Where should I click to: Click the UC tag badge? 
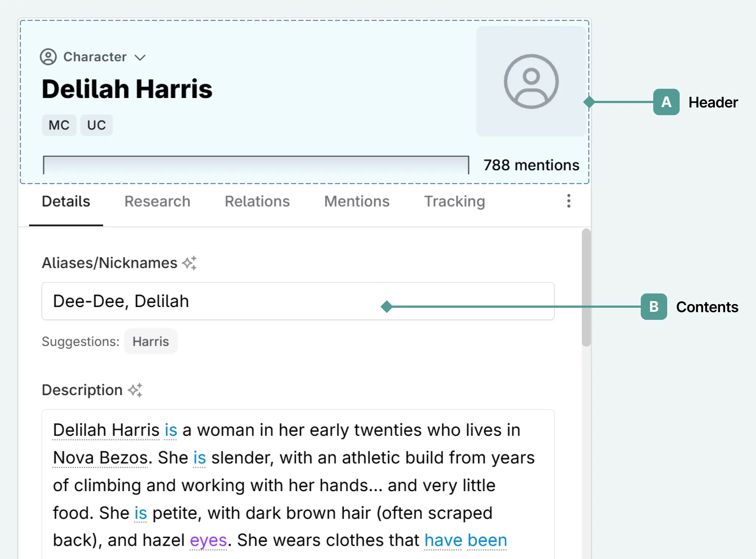97,125
